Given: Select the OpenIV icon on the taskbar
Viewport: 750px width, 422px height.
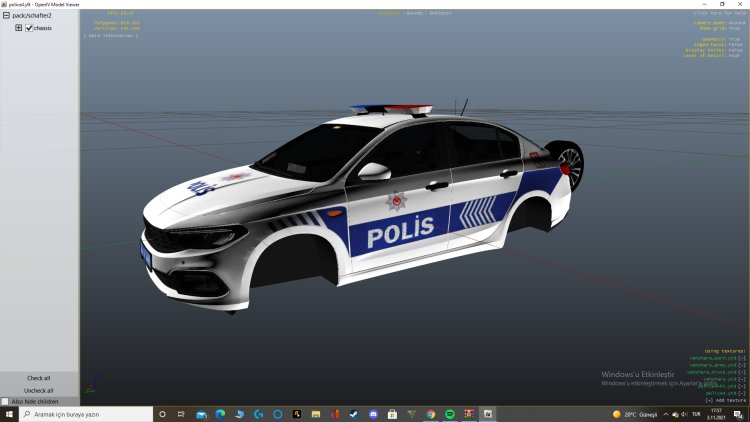Looking at the screenshot, I should tap(488, 414).
